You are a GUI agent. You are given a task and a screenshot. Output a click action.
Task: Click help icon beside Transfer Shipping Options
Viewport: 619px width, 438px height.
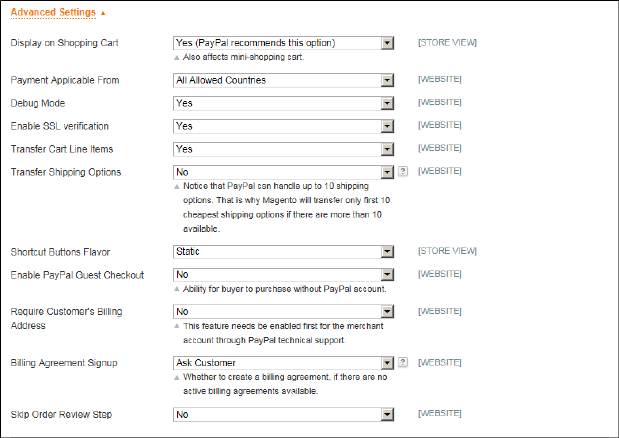(x=403, y=172)
